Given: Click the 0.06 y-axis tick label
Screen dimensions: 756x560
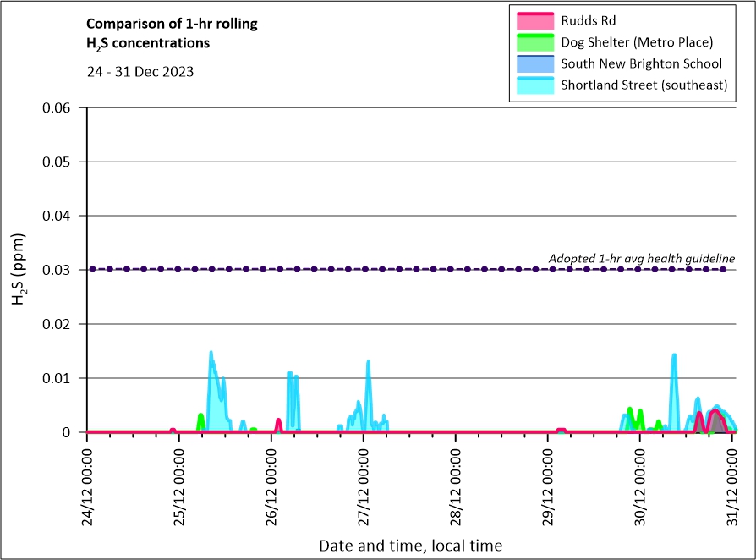Looking at the screenshot, I should [x=61, y=107].
